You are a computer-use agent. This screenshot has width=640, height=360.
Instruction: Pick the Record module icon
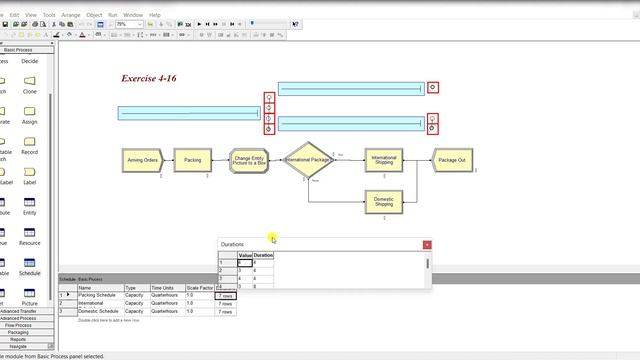click(29, 142)
